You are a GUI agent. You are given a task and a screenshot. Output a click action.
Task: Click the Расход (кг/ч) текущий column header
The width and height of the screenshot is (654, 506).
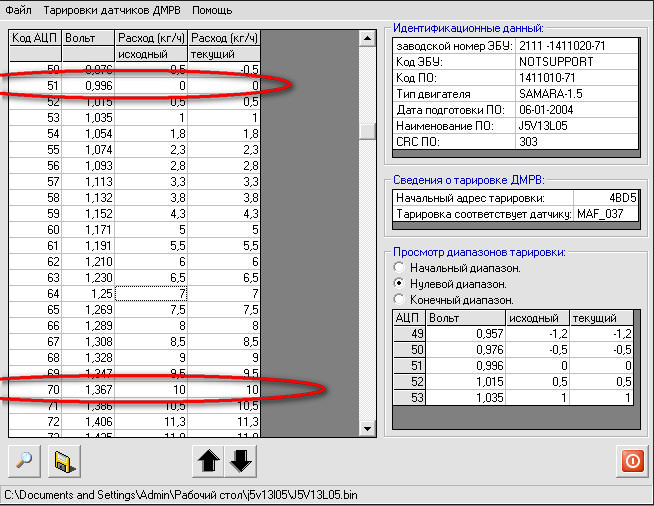click(224, 45)
